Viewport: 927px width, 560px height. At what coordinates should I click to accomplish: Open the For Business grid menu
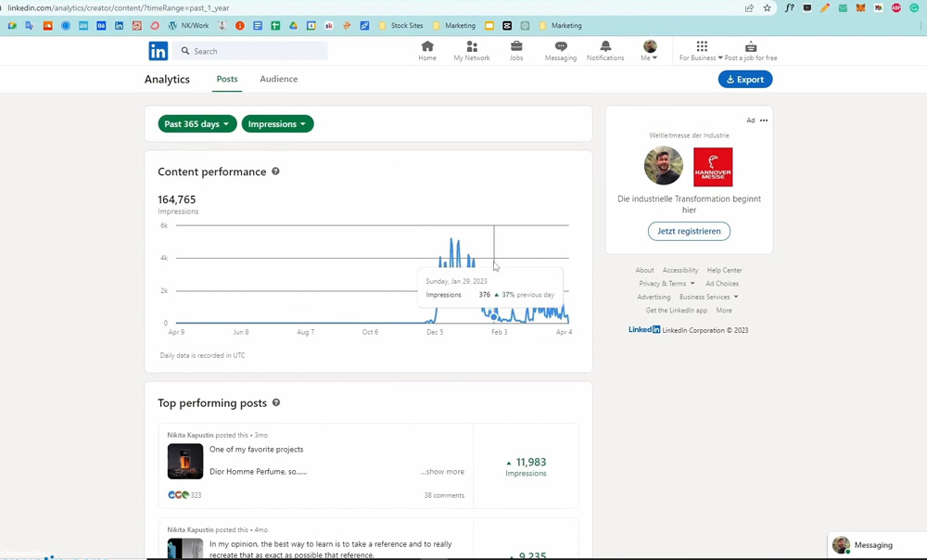pyautogui.click(x=701, y=50)
